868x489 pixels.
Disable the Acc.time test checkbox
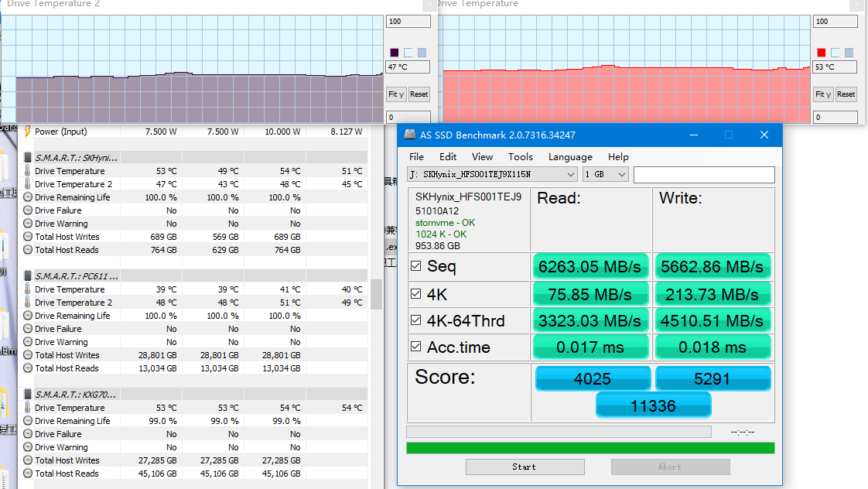click(416, 347)
